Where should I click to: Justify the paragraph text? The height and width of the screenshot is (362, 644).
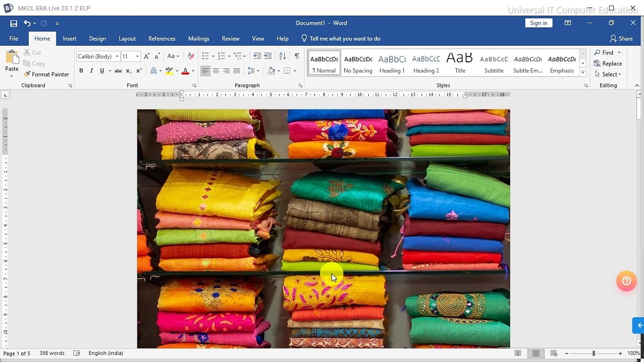pos(236,71)
